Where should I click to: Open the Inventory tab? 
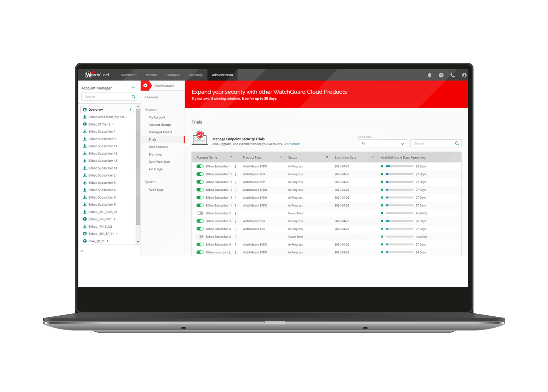(x=196, y=75)
